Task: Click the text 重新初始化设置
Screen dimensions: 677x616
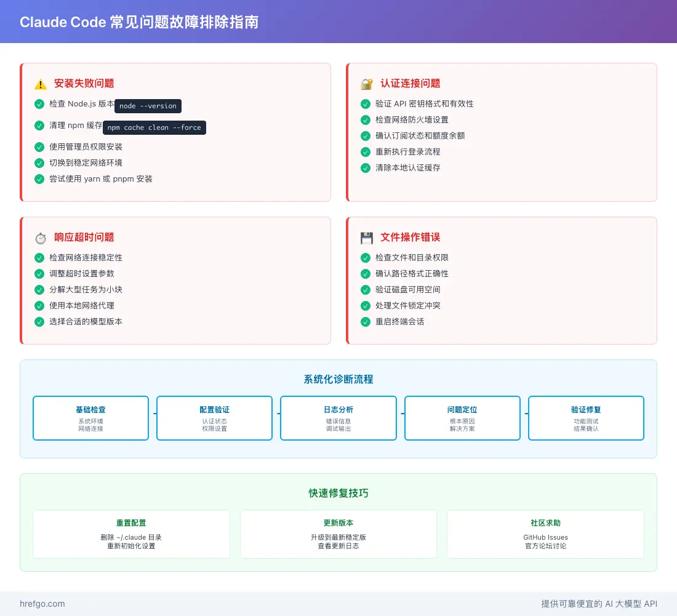Action: 131,546
